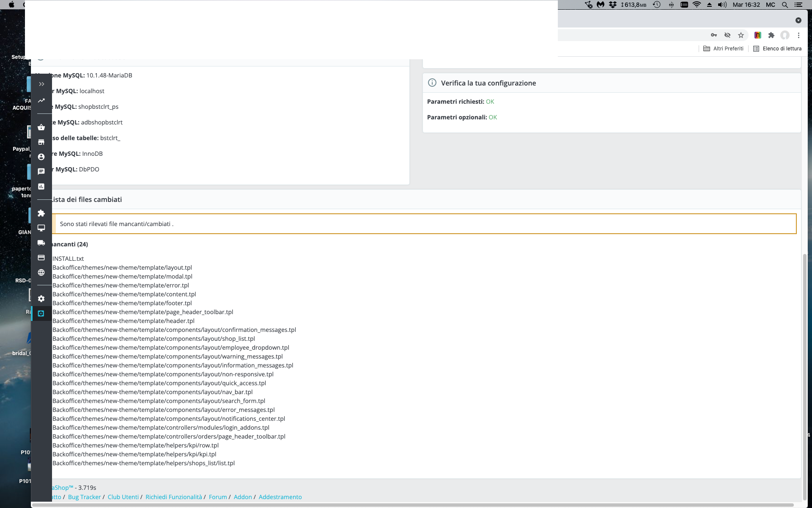This screenshot has width=812, height=508.
Task: Open Orders basket icon in sidebar
Action: (x=41, y=127)
